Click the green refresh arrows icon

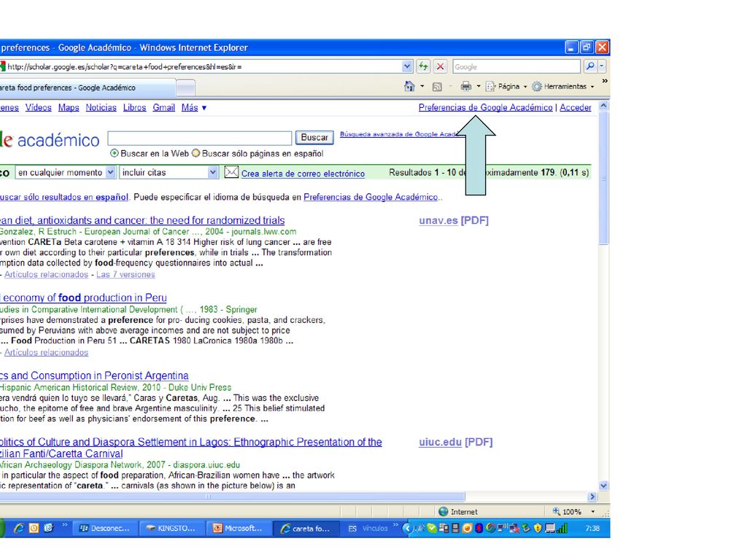[423, 66]
